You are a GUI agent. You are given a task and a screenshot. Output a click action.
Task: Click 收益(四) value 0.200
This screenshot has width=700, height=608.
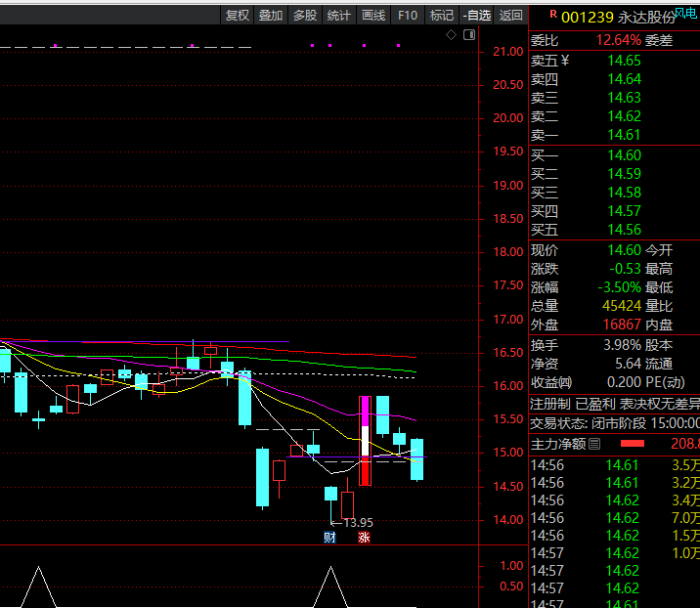tap(624, 382)
